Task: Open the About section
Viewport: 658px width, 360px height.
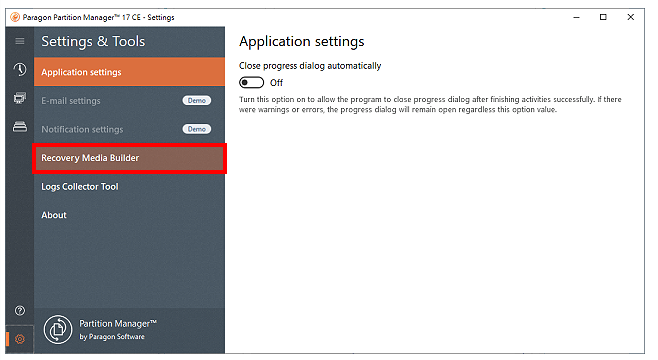Action: [x=129, y=215]
